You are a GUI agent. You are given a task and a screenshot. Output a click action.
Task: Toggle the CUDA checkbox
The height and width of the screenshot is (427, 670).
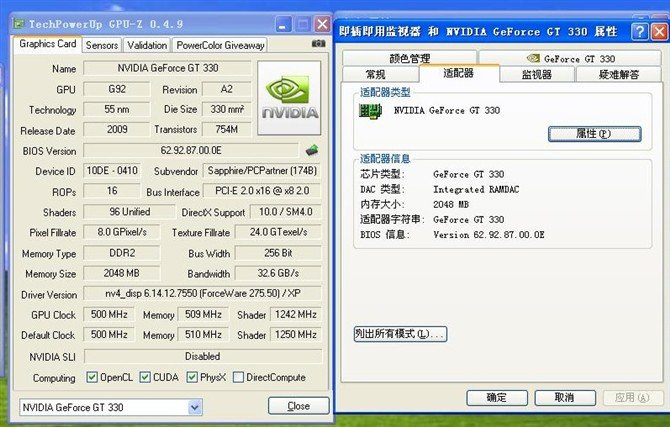pos(145,377)
